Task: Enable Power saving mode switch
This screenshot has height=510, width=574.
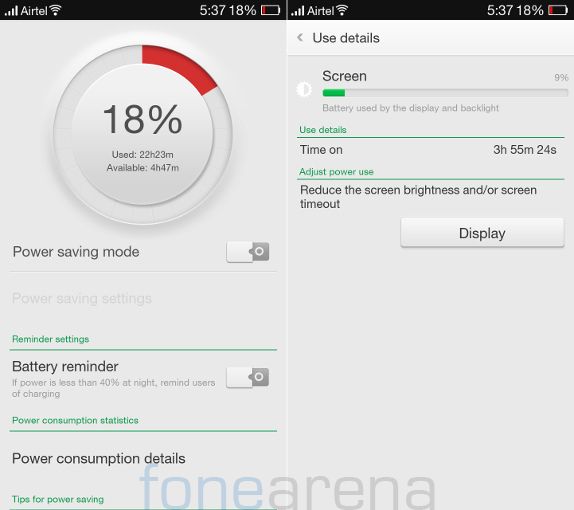Action: pos(248,252)
